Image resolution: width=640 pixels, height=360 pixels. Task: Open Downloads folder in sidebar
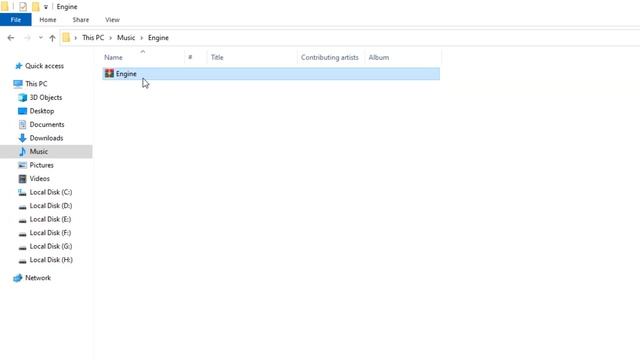point(46,138)
